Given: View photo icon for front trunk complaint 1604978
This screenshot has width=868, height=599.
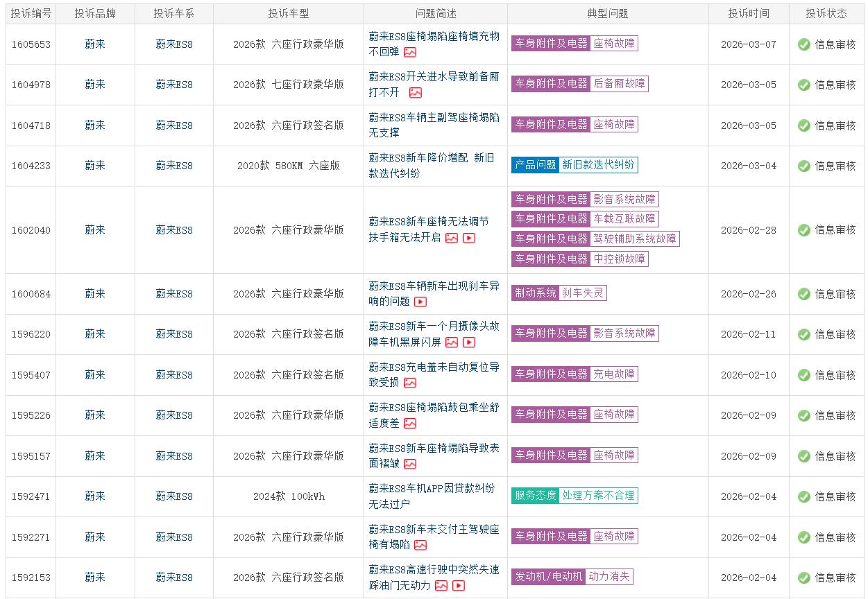Looking at the screenshot, I should [x=416, y=92].
